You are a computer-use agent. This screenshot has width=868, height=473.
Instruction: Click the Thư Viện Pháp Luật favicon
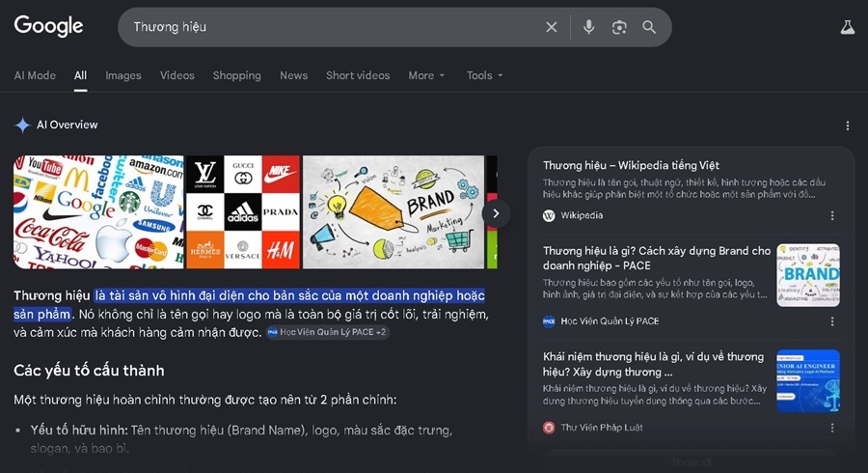(549, 428)
